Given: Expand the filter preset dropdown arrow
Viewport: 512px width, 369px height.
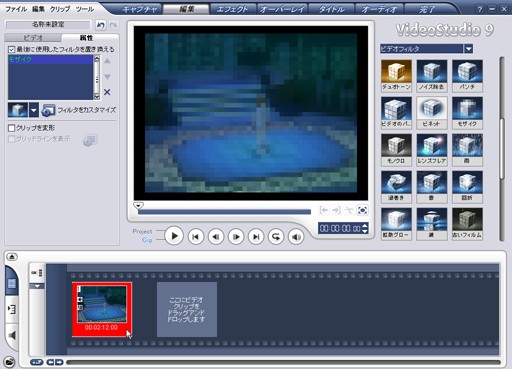Looking at the screenshot, I should point(34,110).
